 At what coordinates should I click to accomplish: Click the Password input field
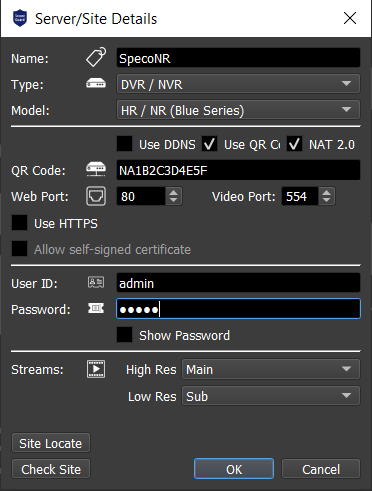click(238, 309)
